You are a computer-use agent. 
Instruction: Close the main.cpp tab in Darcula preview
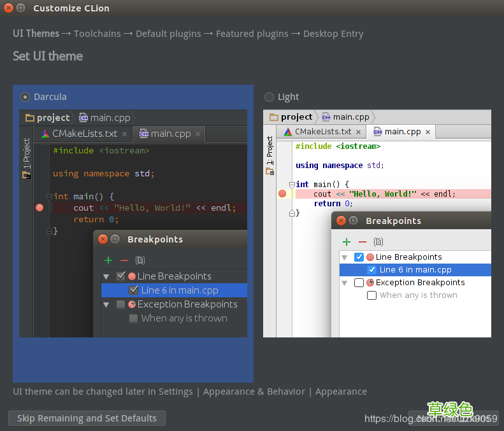click(198, 134)
